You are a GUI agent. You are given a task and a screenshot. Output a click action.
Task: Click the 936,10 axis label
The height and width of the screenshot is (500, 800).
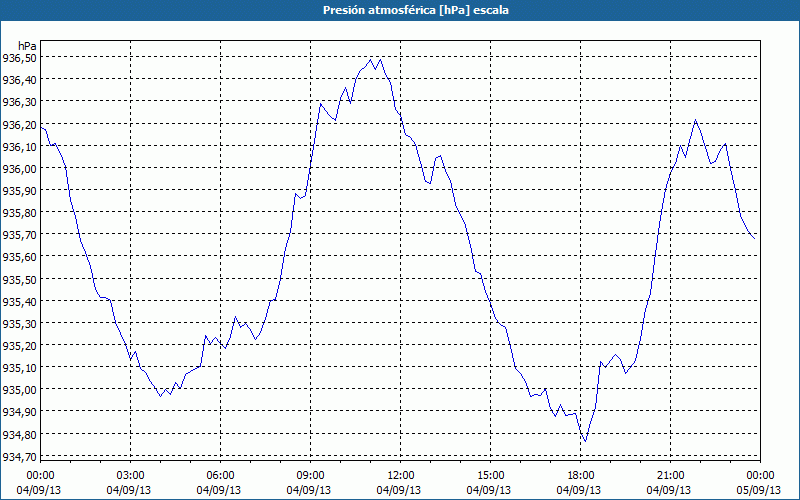point(19,146)
